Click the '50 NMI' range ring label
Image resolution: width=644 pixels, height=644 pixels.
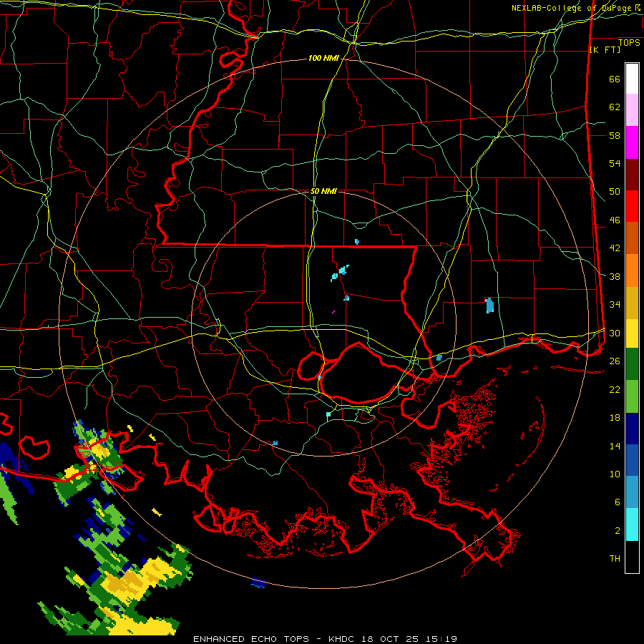pyautogui.click(x=323, y=191)
